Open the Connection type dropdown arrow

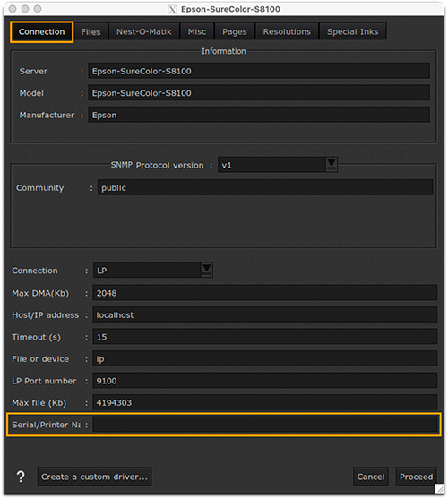(x=207, y=270)
